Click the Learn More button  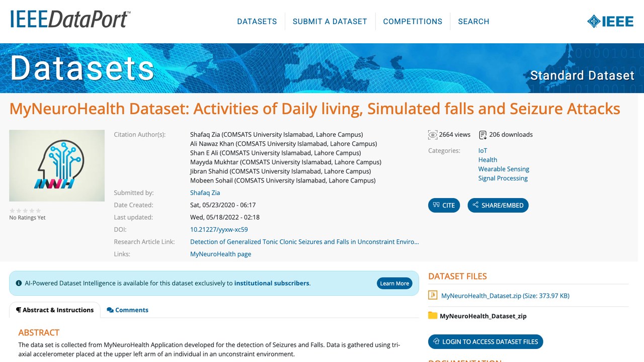click(394, 283)
